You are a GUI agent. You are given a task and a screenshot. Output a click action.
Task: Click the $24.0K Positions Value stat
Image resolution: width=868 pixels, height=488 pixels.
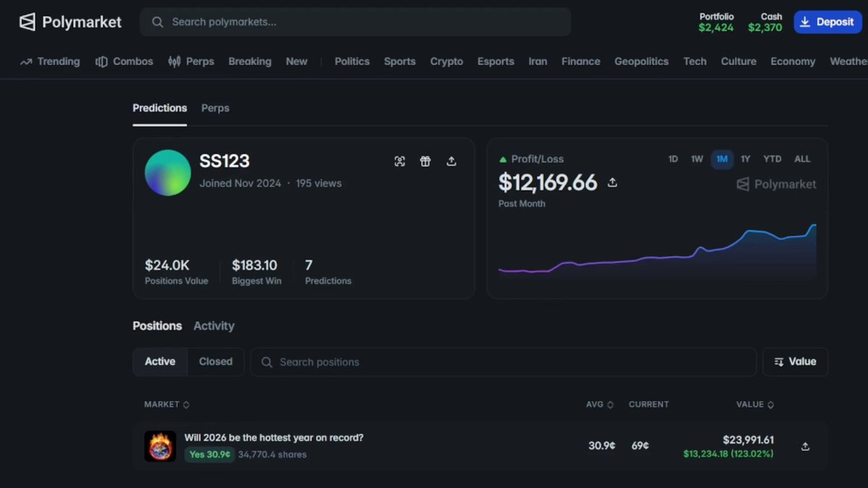point(176,272)
